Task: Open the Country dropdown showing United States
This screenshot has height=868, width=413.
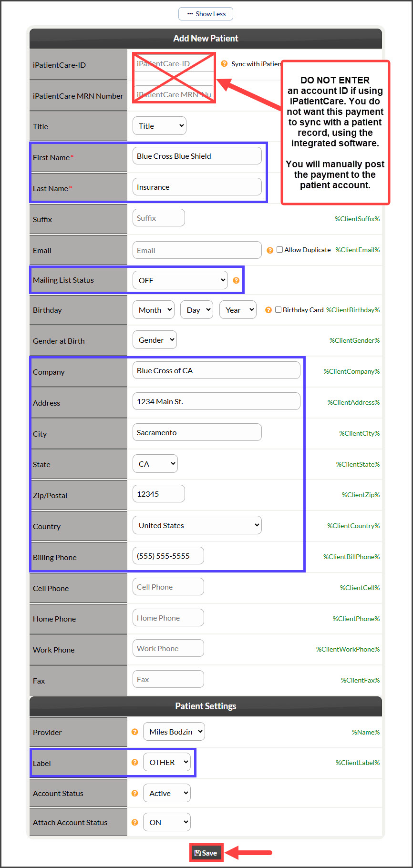Action: [x=197, y=525]
